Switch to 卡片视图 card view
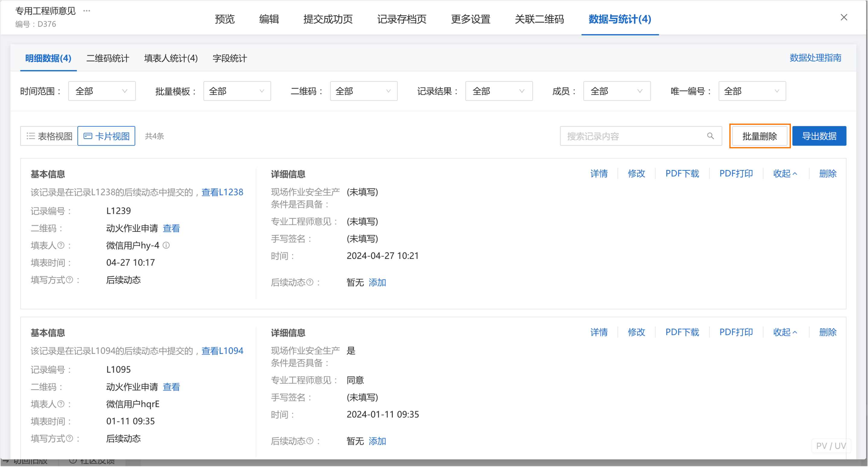 coord(106,136)
